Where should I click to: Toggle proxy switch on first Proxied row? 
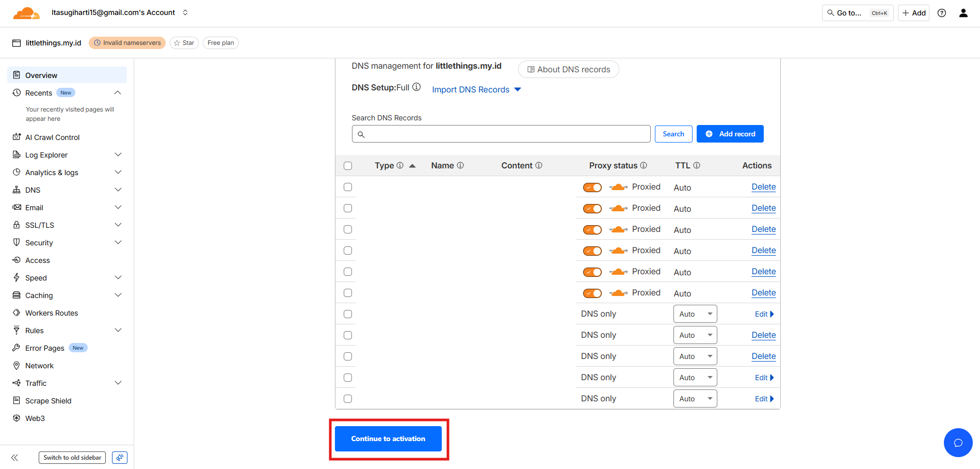click(x=592, y=187)
